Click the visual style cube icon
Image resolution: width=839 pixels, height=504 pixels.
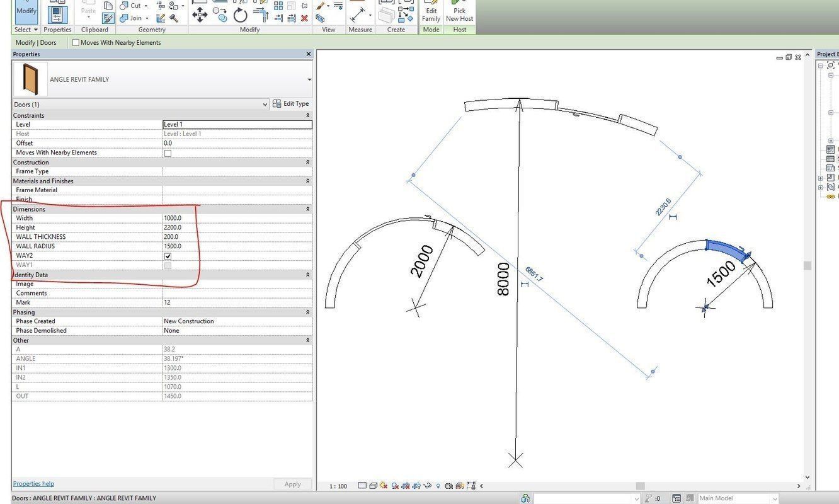click(372, 486)
